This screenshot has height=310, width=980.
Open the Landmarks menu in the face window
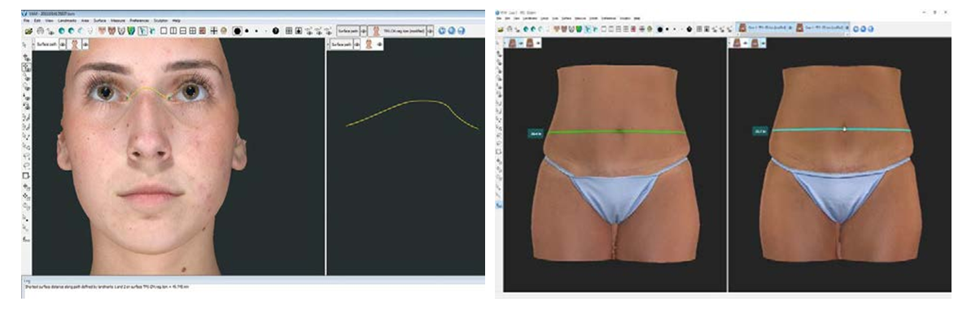[x=67, y=20]
